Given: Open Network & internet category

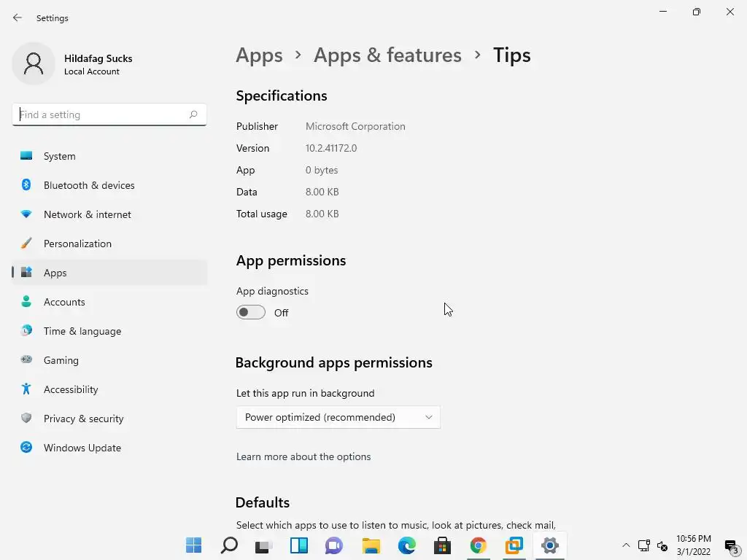Looking at the screenshot, I should [x=109, y=214].
